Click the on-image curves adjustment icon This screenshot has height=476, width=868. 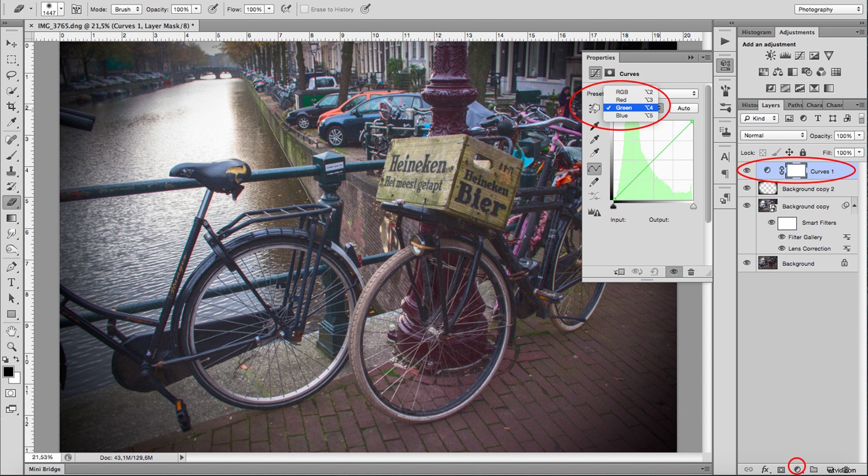[x=594, y=108]
